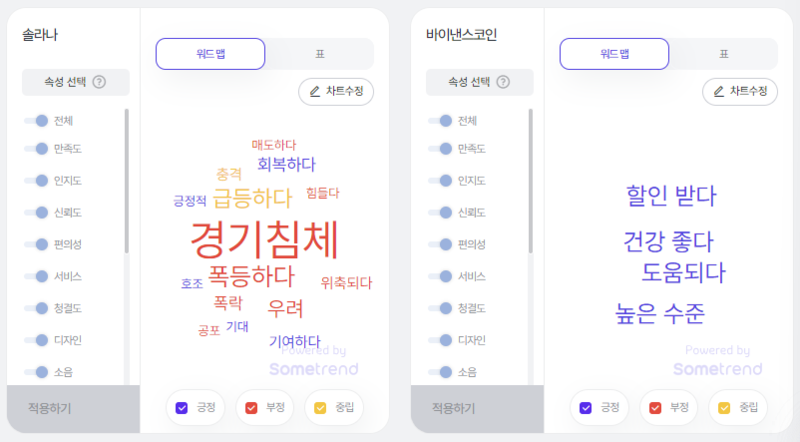Uncheck the 중립 checkbox under 바이낸스코인 word map
Screen dimensions: 800x442
pos(724,408)
